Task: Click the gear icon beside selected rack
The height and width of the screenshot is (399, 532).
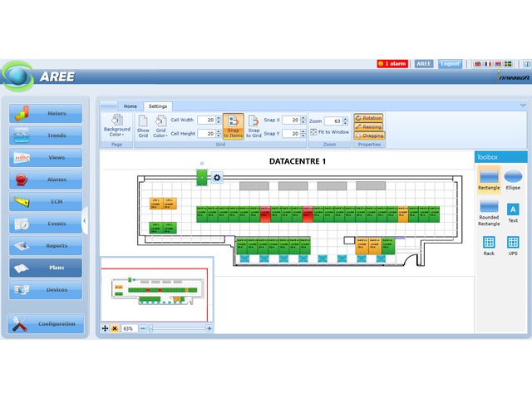Action: coord(217,177)
